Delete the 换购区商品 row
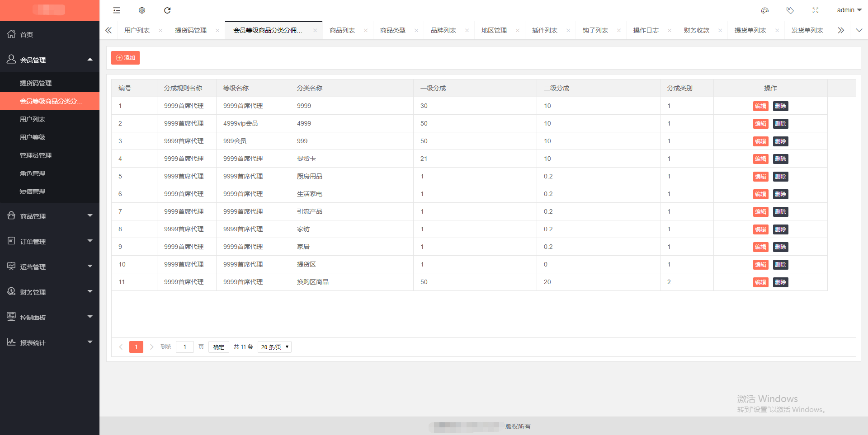868x435 pixels. [x=781, y=282]
